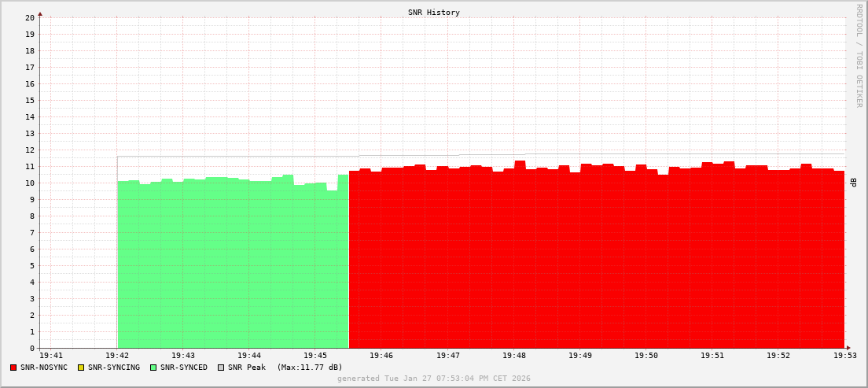
Task: Click the 19:42 time axis label
Action: pos(117,356)
